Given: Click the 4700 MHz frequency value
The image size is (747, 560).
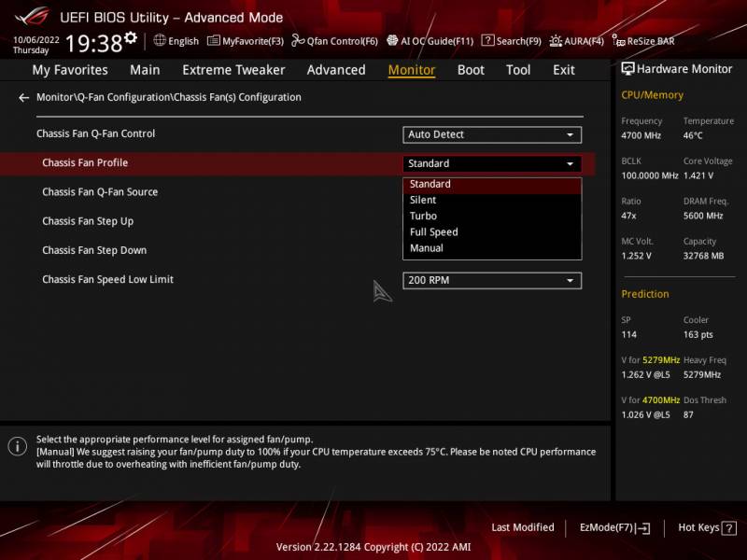Looking at the screenshot, I should click(x=641, y=135).
